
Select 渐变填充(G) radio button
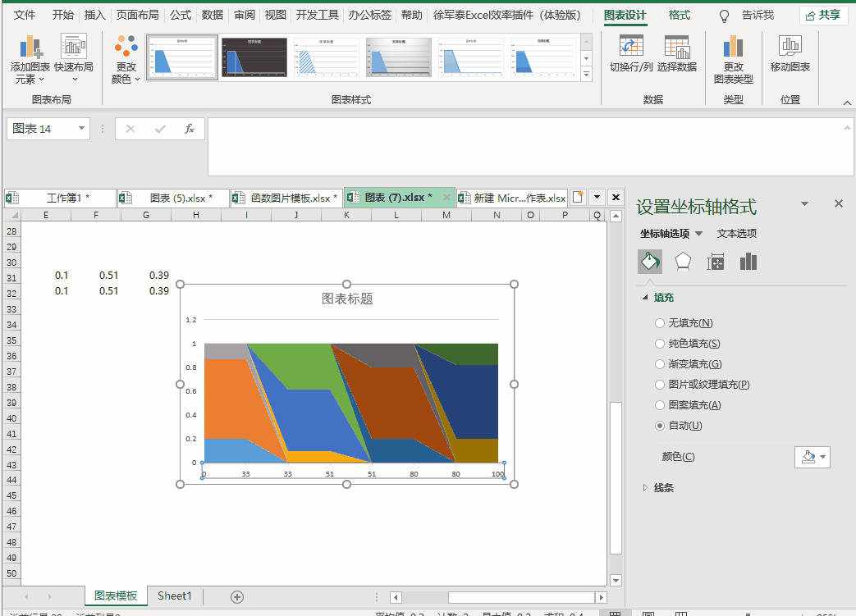click(660, 364)
